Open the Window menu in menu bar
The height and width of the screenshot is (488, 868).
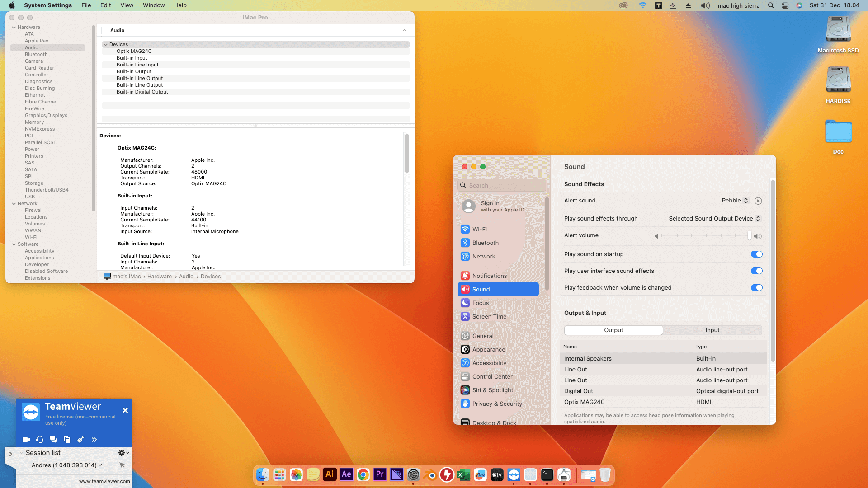coord(153,5)
